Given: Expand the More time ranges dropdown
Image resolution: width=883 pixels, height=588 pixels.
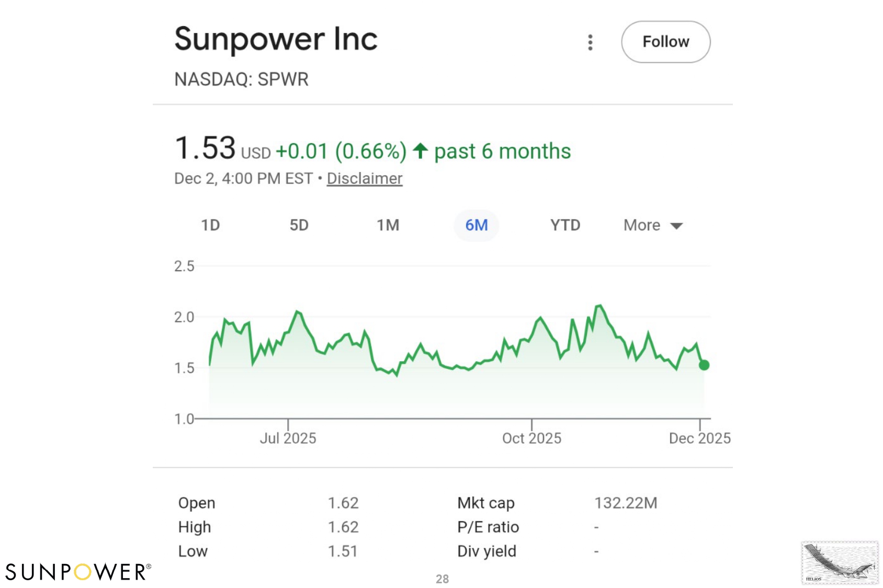Looking at the screenshot, I should click(x=653, y=225).
